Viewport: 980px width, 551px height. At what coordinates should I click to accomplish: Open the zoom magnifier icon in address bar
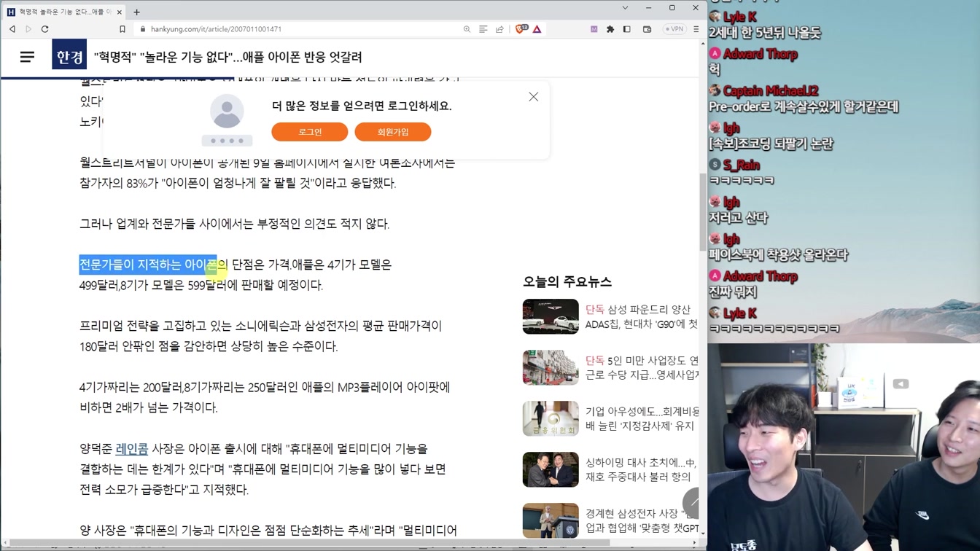pos(467,29)
